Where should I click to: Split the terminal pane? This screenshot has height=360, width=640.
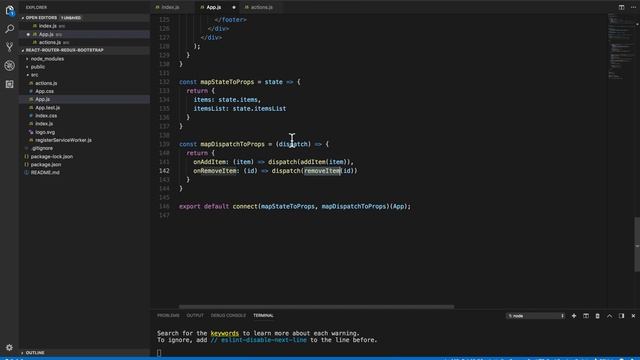click(586, 316)
